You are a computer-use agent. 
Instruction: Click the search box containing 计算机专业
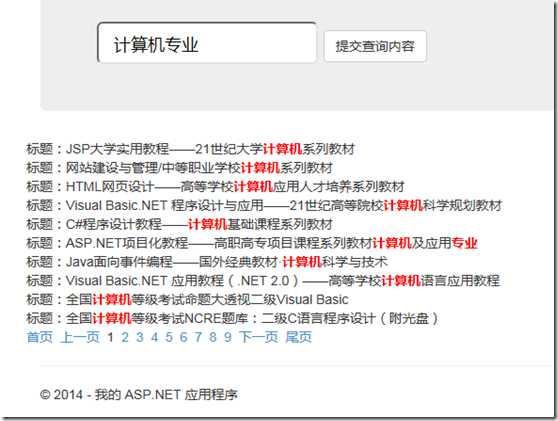[207, 43]
